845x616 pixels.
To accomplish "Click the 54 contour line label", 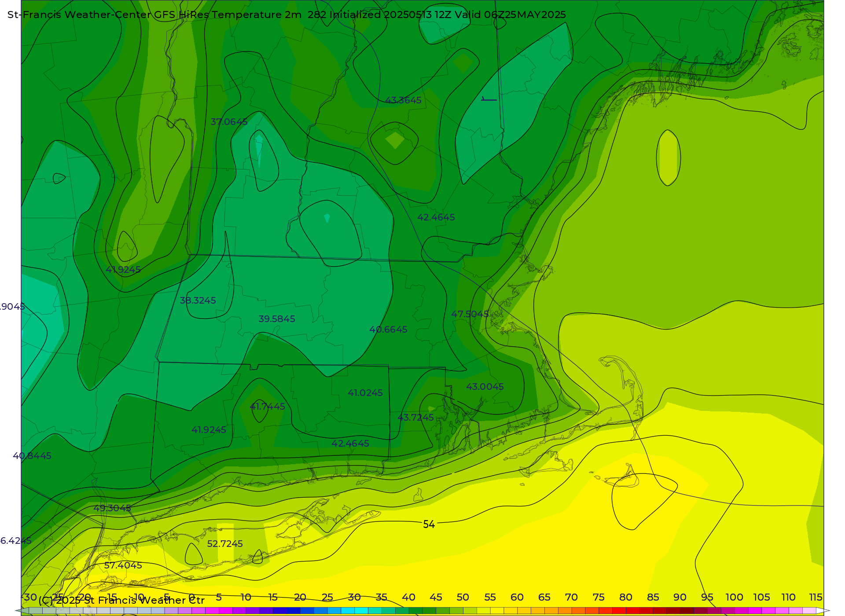I will click(429, 524).
